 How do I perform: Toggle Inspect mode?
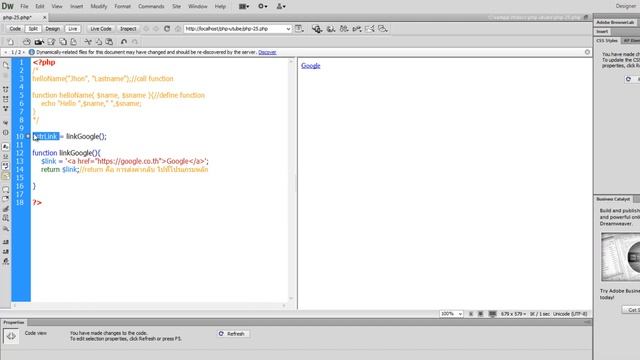point(128,29)
